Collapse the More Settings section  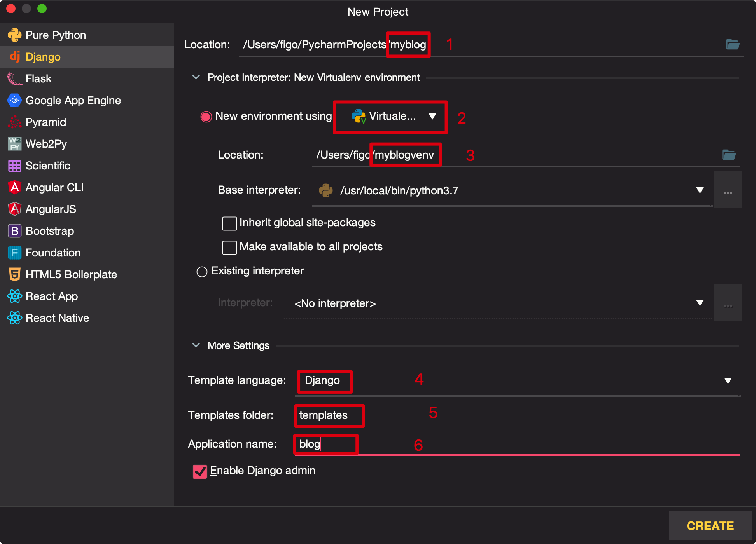196,345
